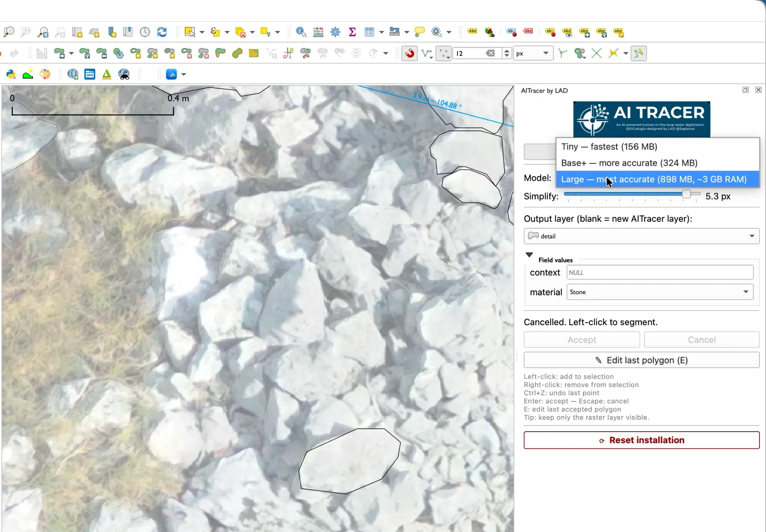Expand the Select Features tool dropdown arrow
The width and height of the screenshot is (766, 532).
[202, 32]
